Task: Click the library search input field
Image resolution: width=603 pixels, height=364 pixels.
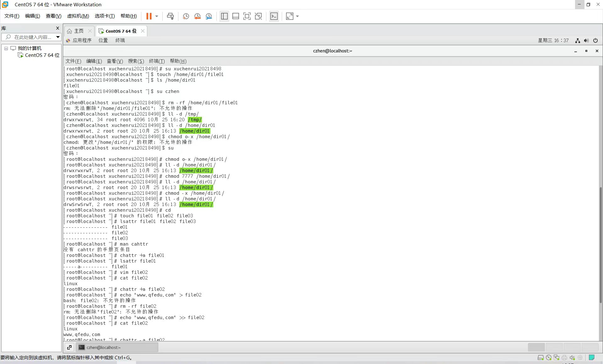Action: pos(31,37)
